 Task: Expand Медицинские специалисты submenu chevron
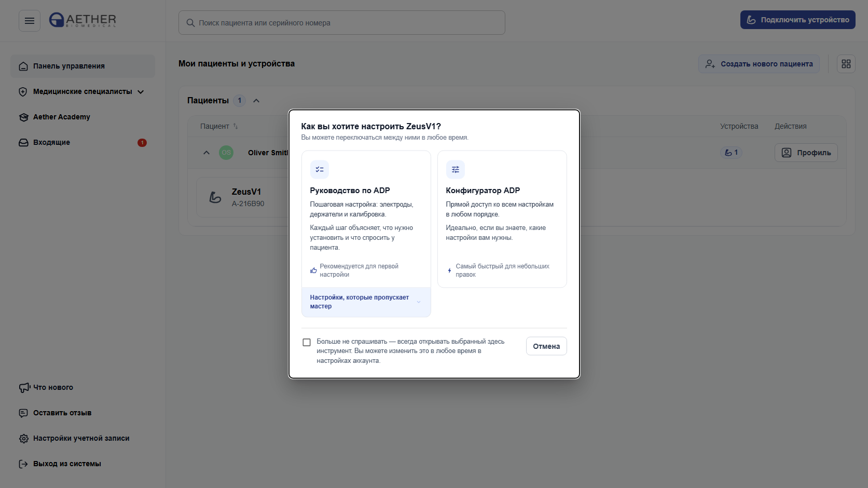(x=141, y=92)
